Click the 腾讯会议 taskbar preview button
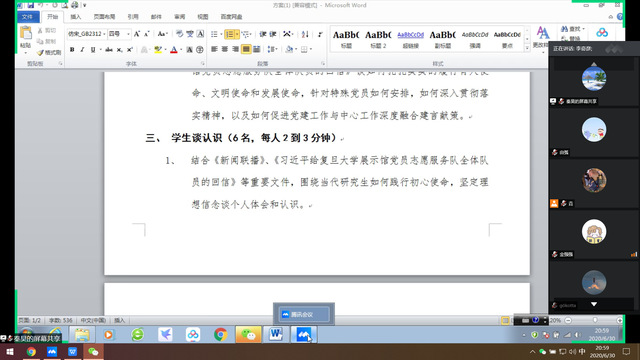 click(304, 314)
